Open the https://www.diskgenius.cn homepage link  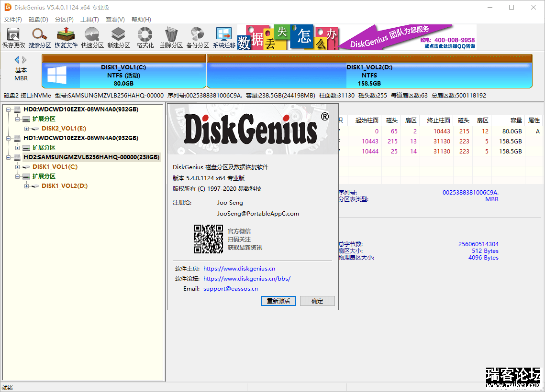(239, 268)
